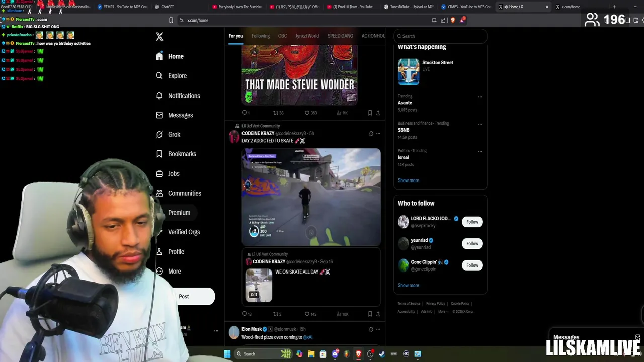Switch to the Following tab
The height and width of the screenshot is (362, 644).
pyautogui.click(x=261, y=36)
